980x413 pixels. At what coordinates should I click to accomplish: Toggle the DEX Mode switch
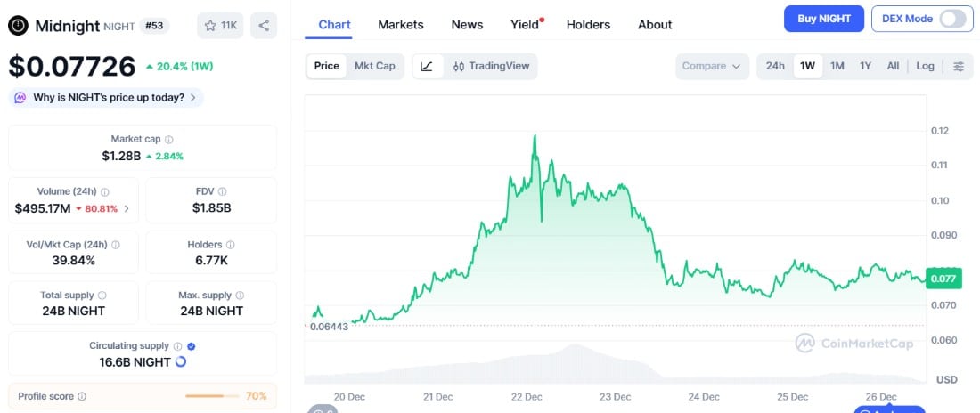tap(951, 19)
